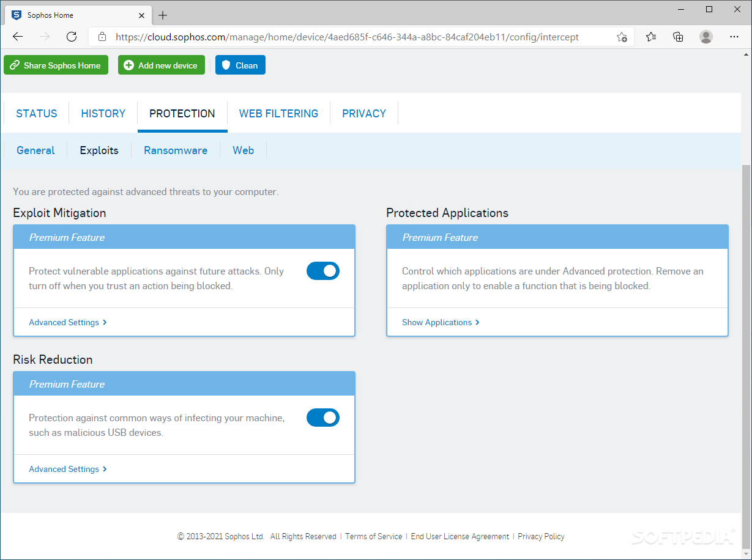Image resolution: width=752 pixels, height=560 pixels.
Task: Go back using browser back arrow
Action: click(18, 37)
